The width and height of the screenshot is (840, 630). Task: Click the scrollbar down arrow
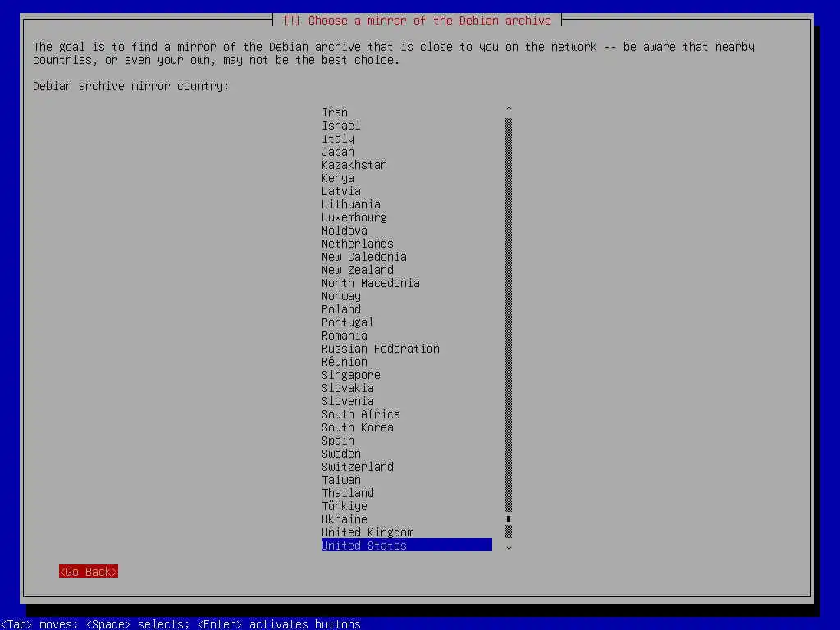pyautogui.click(x=509, y=545)
